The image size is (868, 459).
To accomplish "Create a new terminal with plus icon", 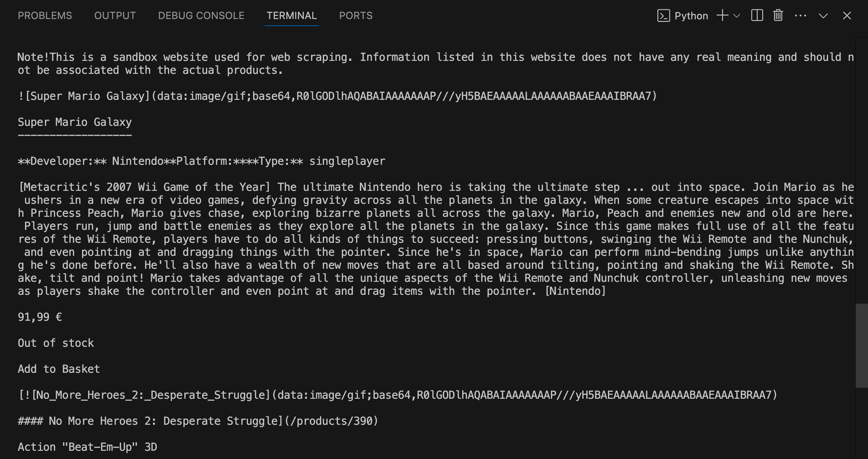I will tap(722, 16).
